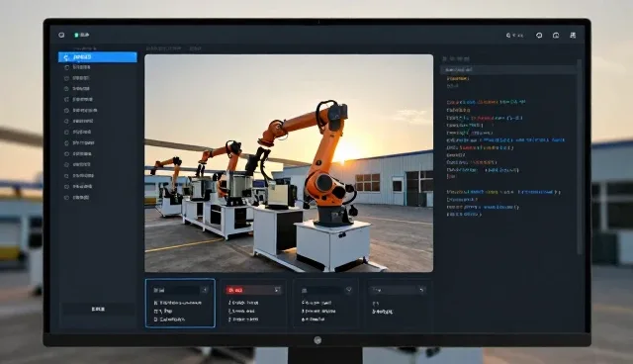
Task: Expand the dropdown icon on the fourth bottom card
Action: (421, 290)
